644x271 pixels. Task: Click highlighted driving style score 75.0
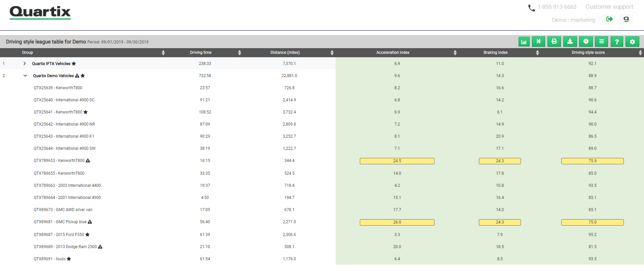coord(593,222)
